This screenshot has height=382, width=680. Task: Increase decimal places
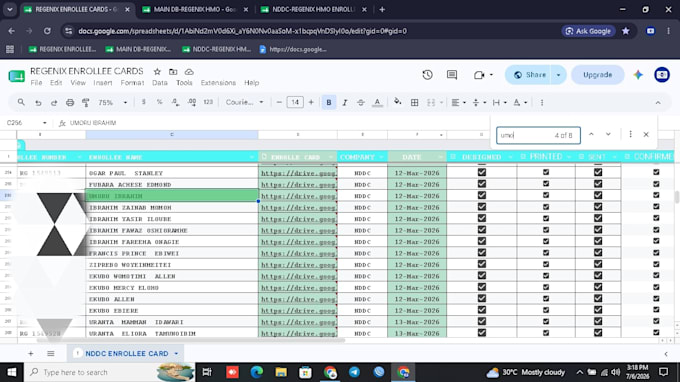click(192, 102)
